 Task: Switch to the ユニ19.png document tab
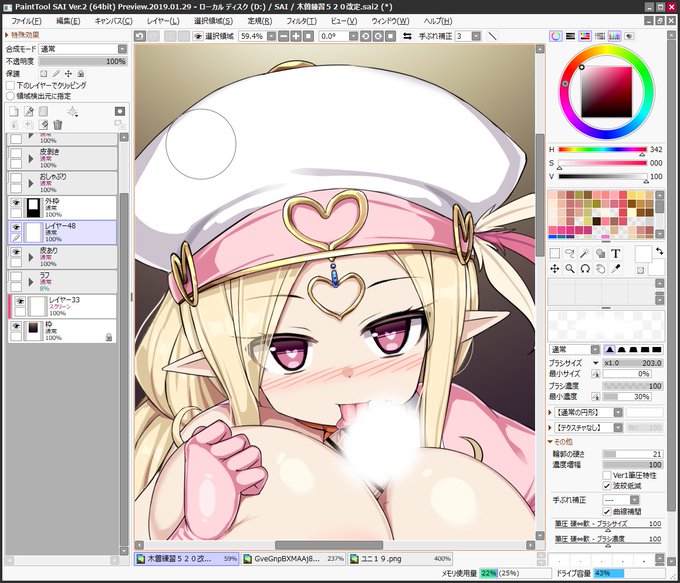click(x=400, y=559)
